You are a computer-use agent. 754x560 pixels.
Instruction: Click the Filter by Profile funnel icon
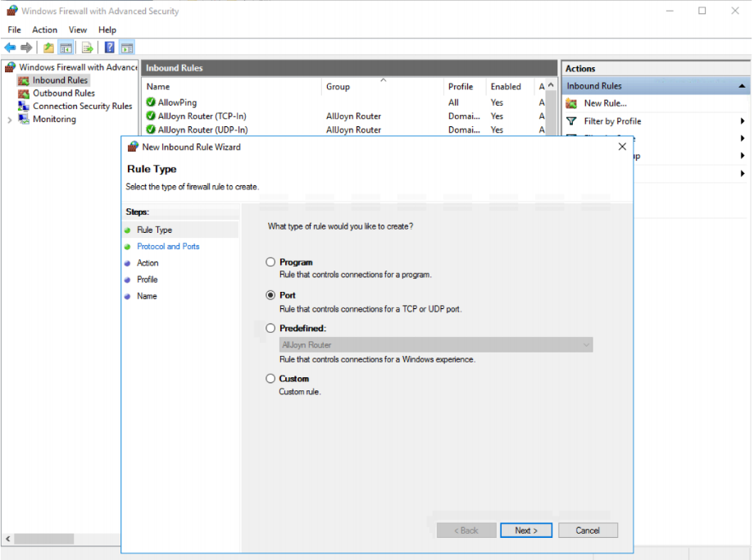point(571,121)
